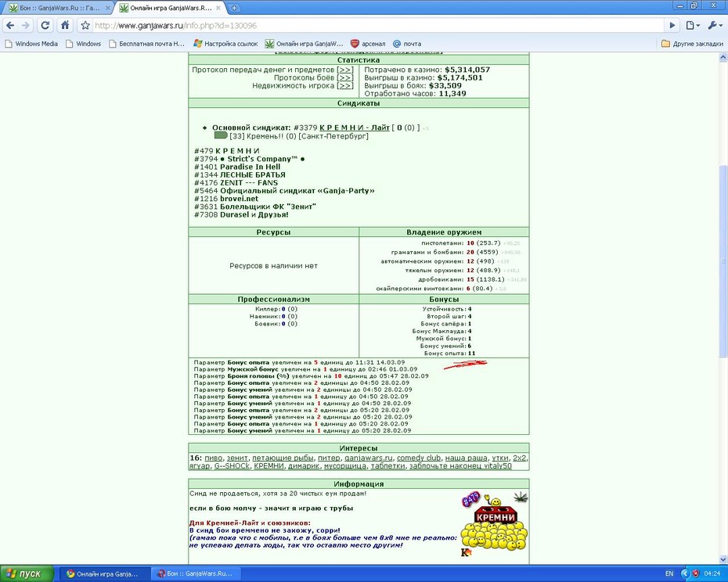The image size is (728, 582).
Task: Bookmark the page with the star icon
Action: tap(85, 26)
